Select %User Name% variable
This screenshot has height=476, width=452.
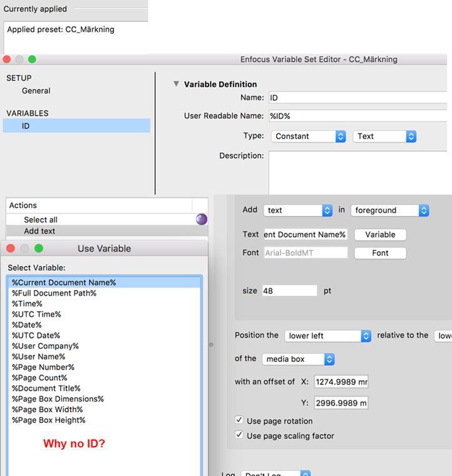coord(105,357)
